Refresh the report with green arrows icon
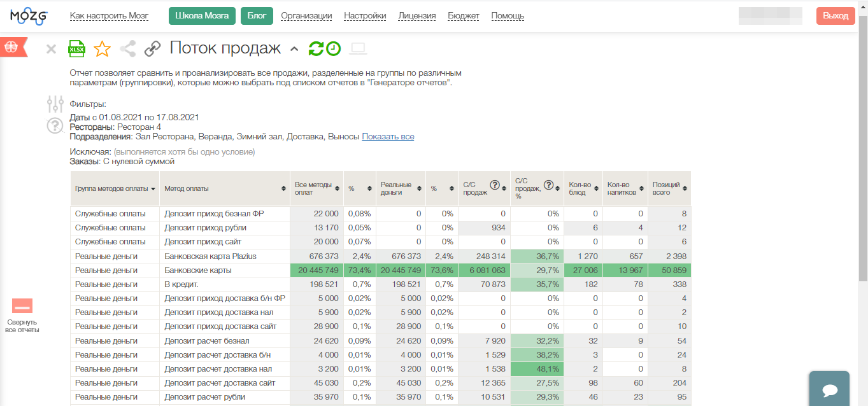 (x=316, y=48)
